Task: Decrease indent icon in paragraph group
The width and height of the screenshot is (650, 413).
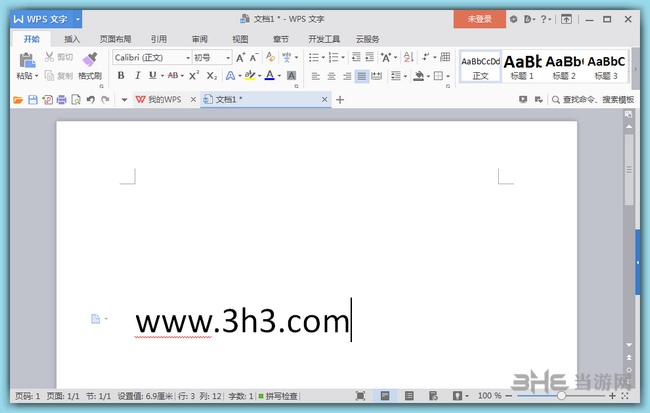Action: [356, 57]
